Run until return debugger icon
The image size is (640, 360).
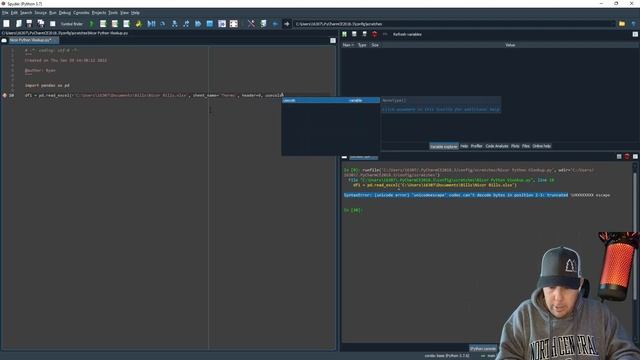pos(186,24)
